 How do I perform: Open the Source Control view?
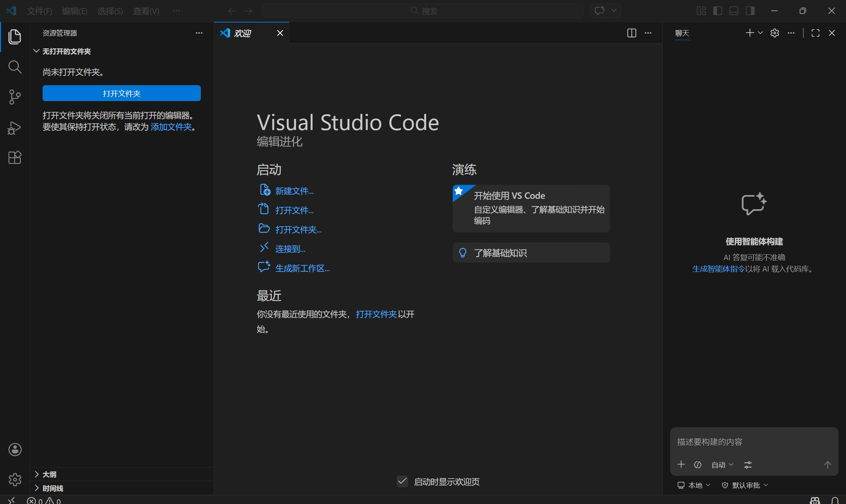[x=15, y=97]
